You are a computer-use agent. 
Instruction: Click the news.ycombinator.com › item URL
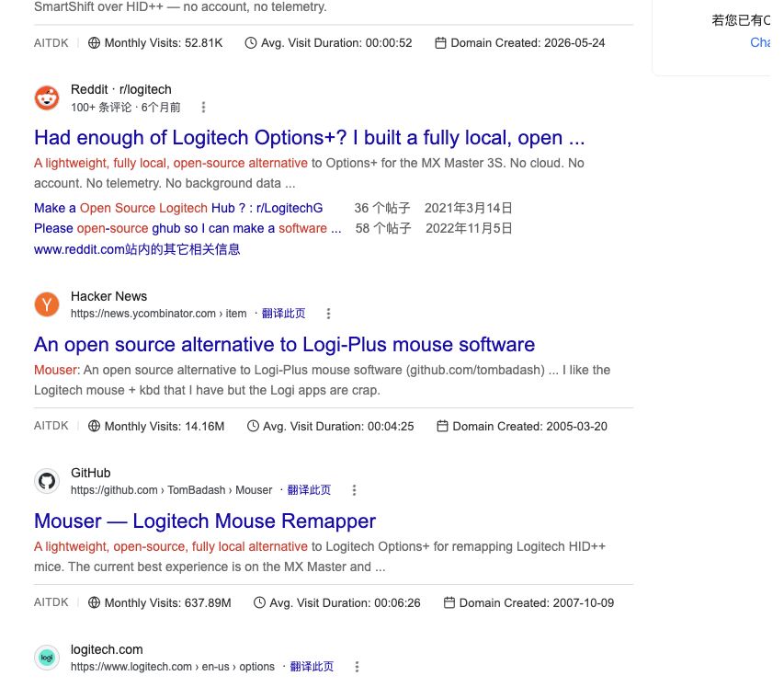click(x=158, y=314)
